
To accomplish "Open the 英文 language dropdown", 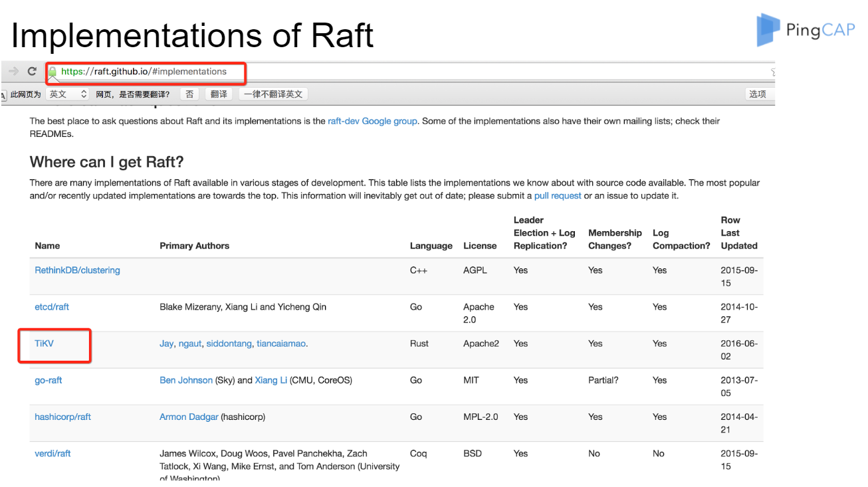I will click(67, 94).
